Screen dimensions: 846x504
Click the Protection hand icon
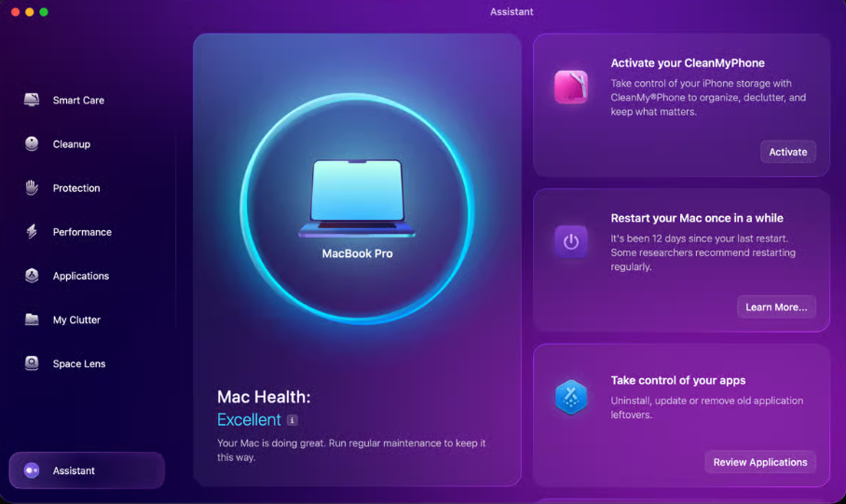pyautogui.click(x=32, y=188)
